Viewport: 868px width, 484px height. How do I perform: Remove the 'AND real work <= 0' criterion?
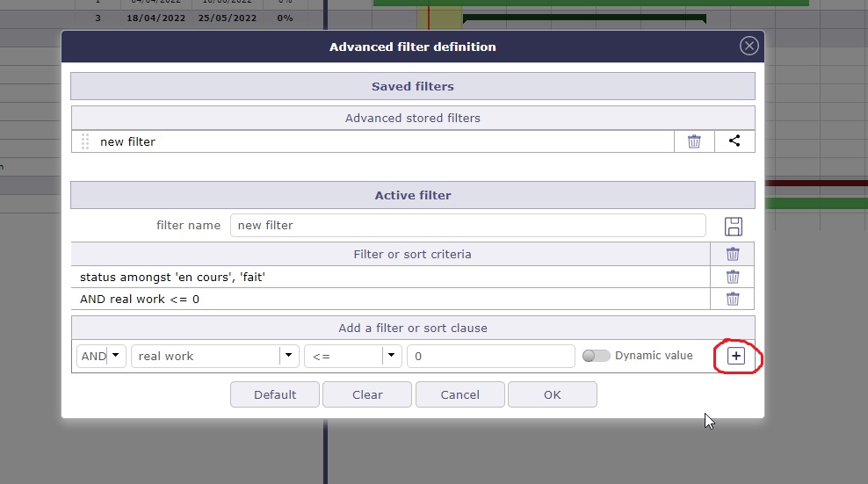click(733, 299)
